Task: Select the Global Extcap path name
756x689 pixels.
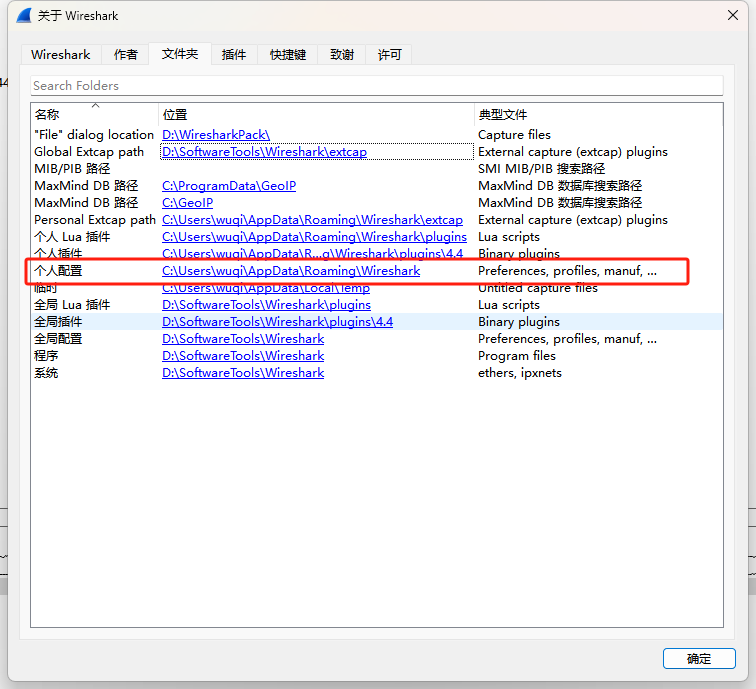Action: point(89,152)
